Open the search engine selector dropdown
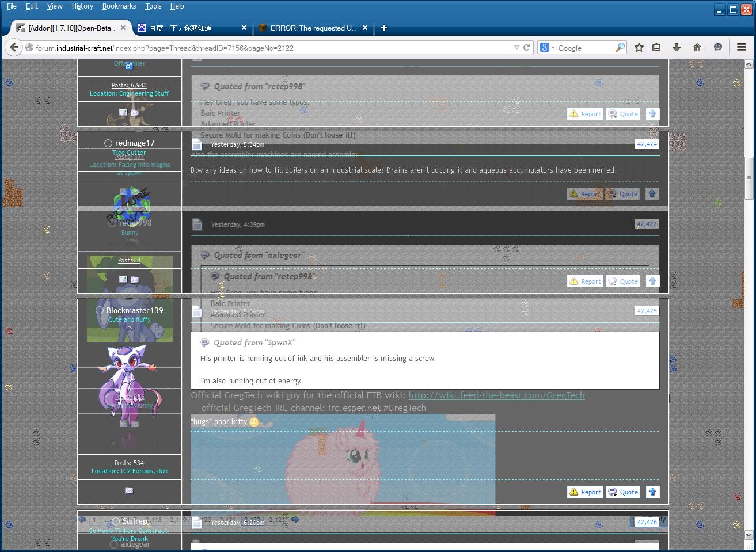756x552 pixels. (547, 48)
